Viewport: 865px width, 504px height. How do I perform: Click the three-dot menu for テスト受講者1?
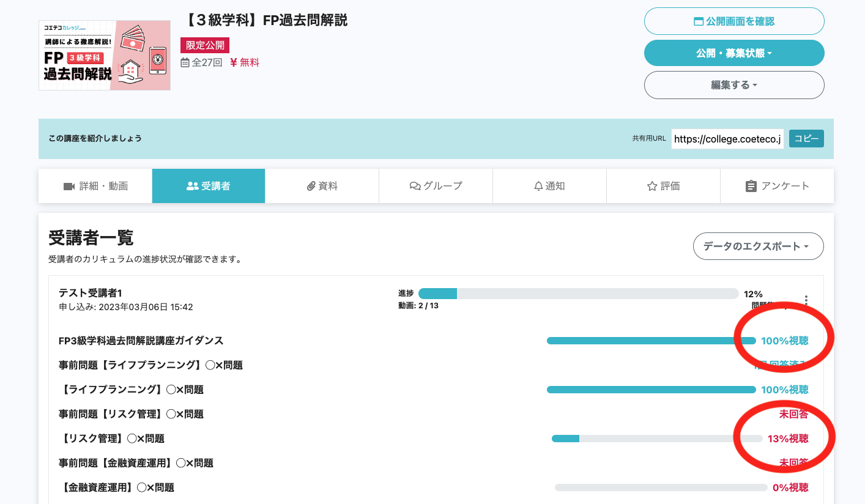(806, 300)
